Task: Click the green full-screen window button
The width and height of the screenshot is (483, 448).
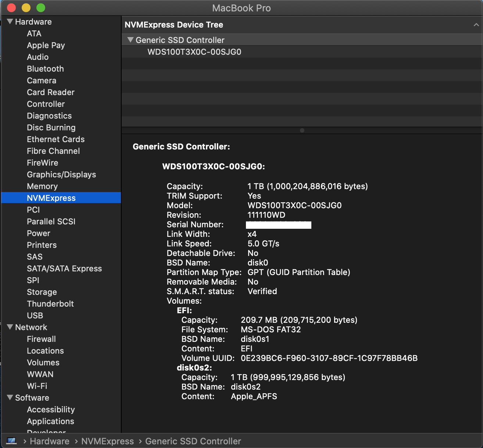Action: click(41, 8)
